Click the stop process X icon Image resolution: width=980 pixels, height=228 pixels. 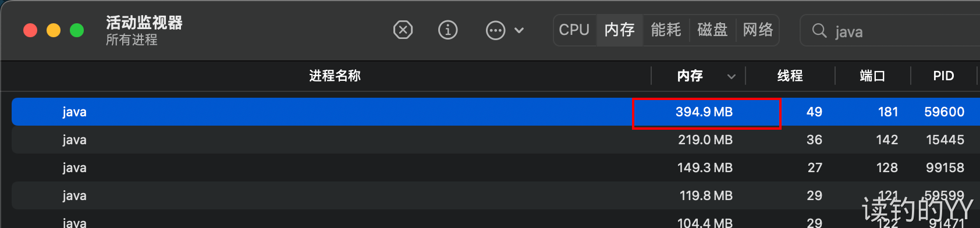(403, 30)
